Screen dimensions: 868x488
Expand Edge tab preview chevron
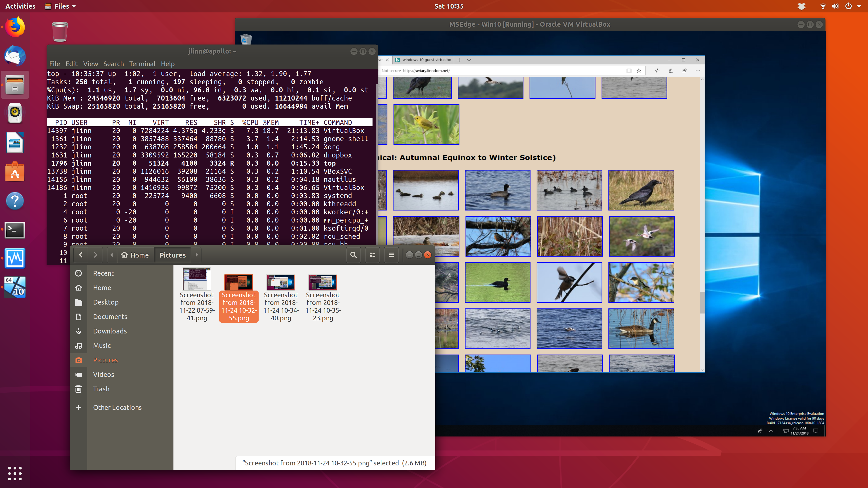coord(469,60)
